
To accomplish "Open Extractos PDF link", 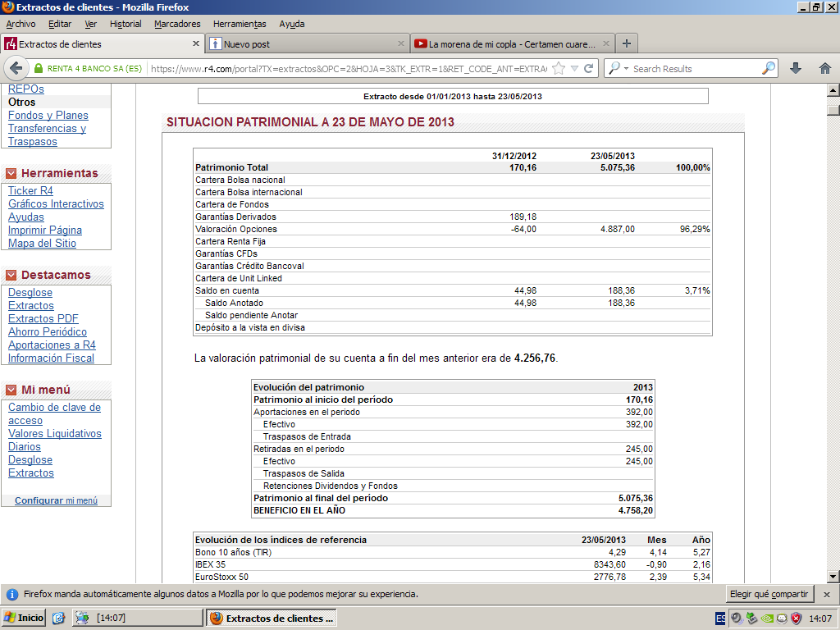I will point(43,319).
